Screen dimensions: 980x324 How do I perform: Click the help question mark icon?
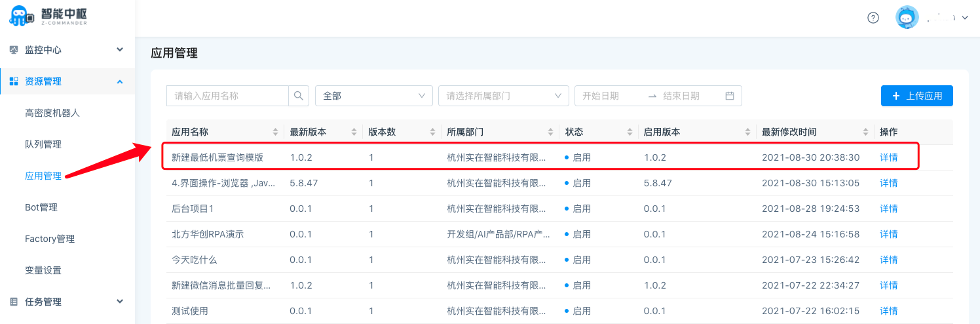[x=873, y=18]
